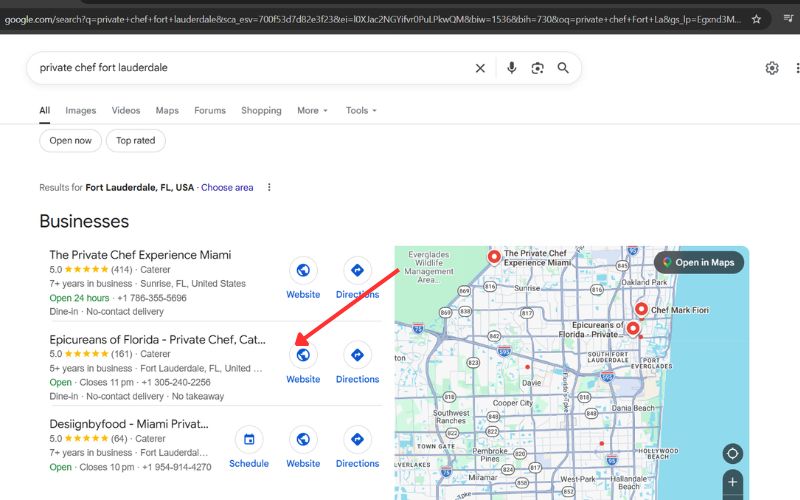Click into the Google search input field
The height and width of the screenshot is (500, 800).
click(250, 68)
